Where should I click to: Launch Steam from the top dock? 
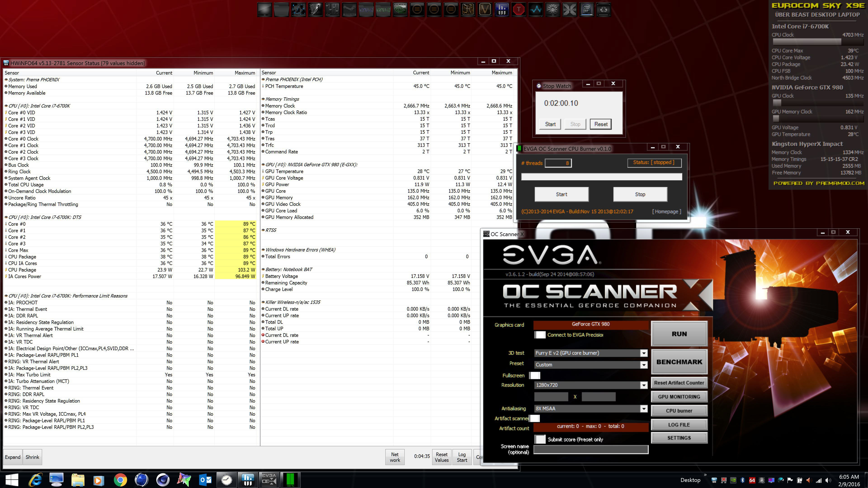point(349,10)
